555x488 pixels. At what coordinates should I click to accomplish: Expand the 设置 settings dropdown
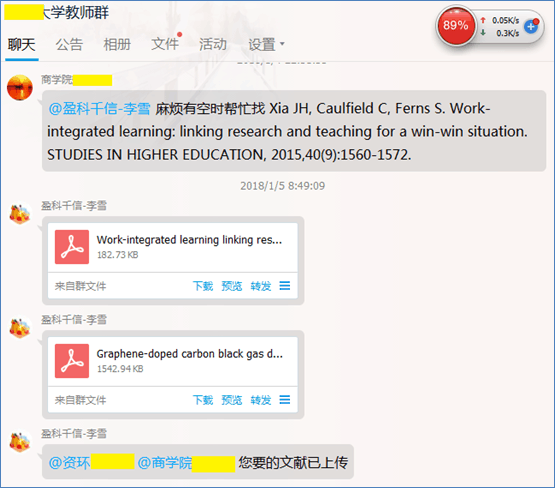[266, 45]
